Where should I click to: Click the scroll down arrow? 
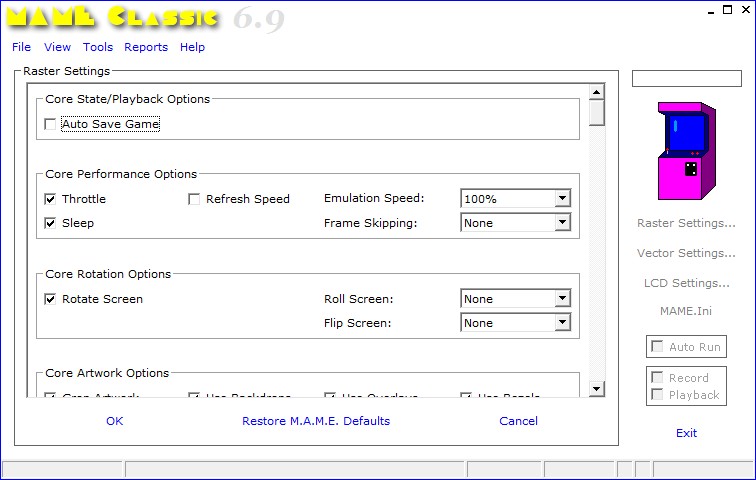click(x=596, y=388)
